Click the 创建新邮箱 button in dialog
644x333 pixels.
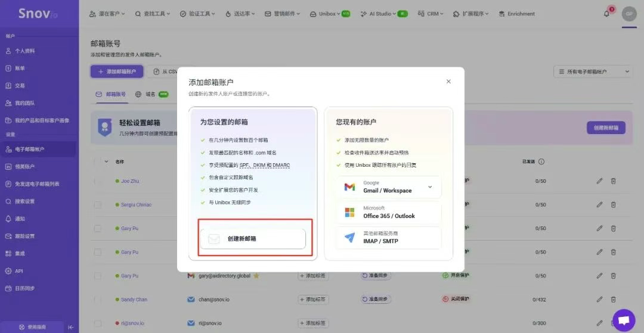tap(253, 239)
